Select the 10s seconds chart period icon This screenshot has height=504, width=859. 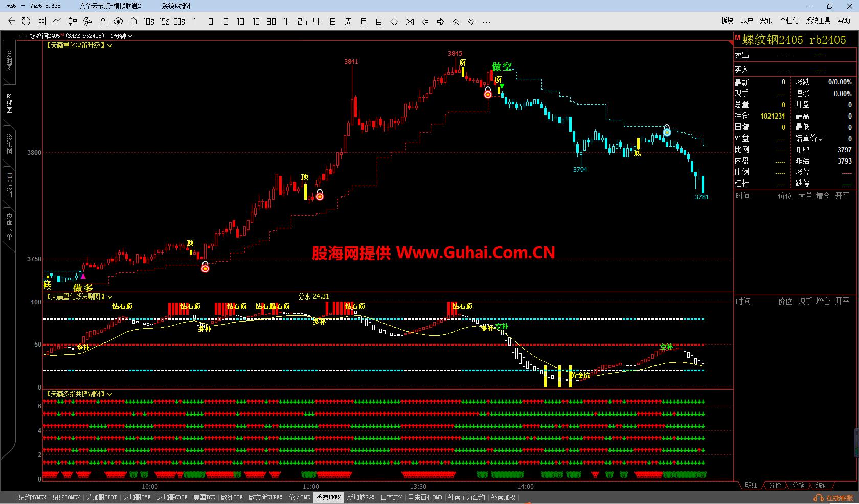coord(149,21)
